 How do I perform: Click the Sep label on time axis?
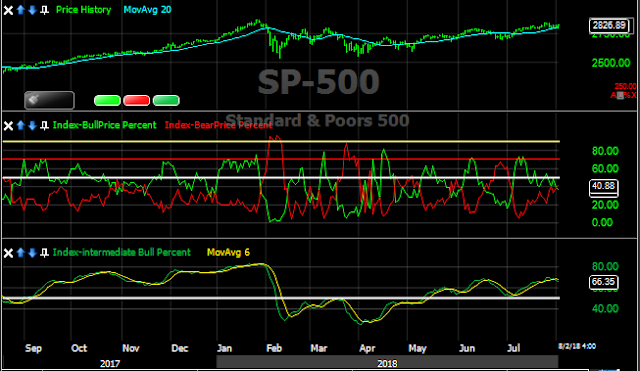(x=33, y=348)
